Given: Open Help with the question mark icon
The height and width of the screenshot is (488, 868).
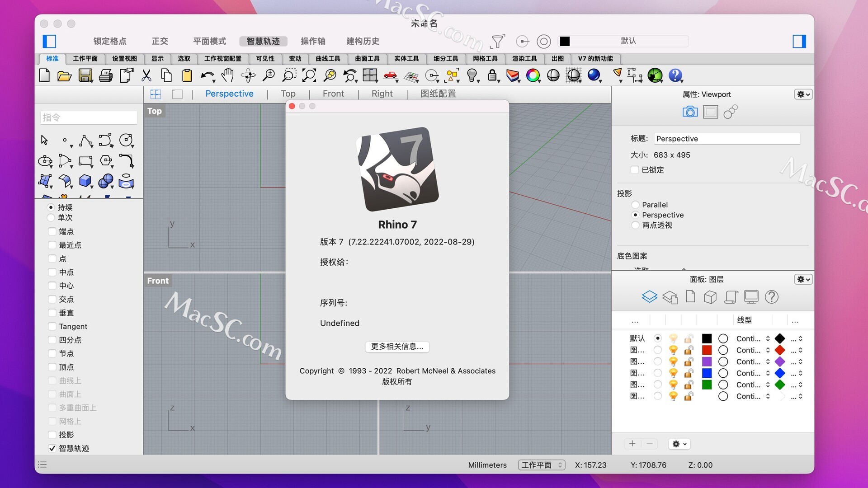Looking at the screenshot, I should pos(675,75).
